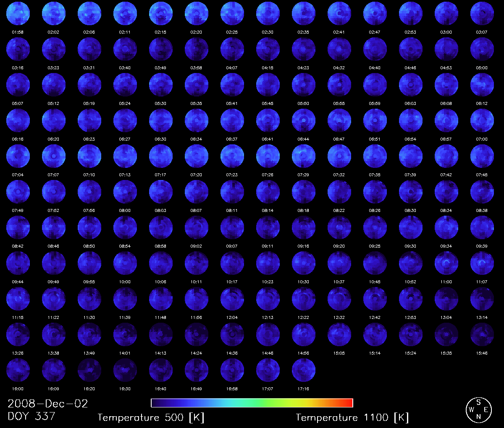Choose the temperature disk labeled 03:16
This screenshot has width=504, height=428.
(x=18, y=49)
